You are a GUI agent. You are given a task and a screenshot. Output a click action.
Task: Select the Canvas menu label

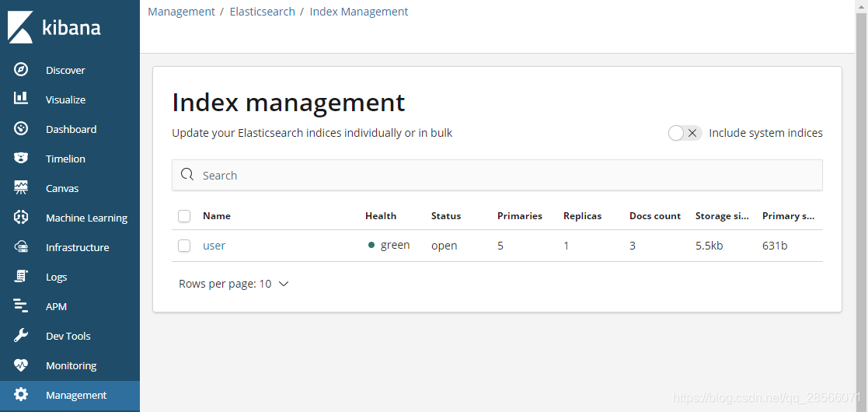(x=62, y=188)
